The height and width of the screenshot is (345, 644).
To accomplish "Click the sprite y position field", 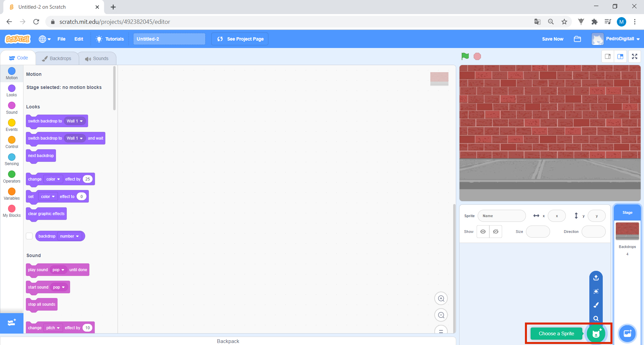I will [597, 216].
